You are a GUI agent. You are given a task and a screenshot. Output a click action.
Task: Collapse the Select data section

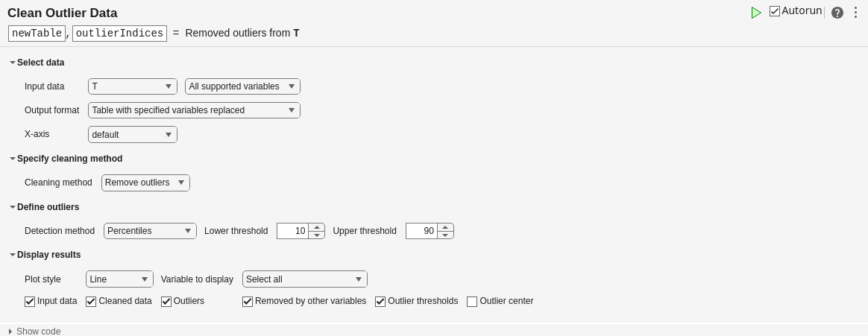click(x=13, y=63)
